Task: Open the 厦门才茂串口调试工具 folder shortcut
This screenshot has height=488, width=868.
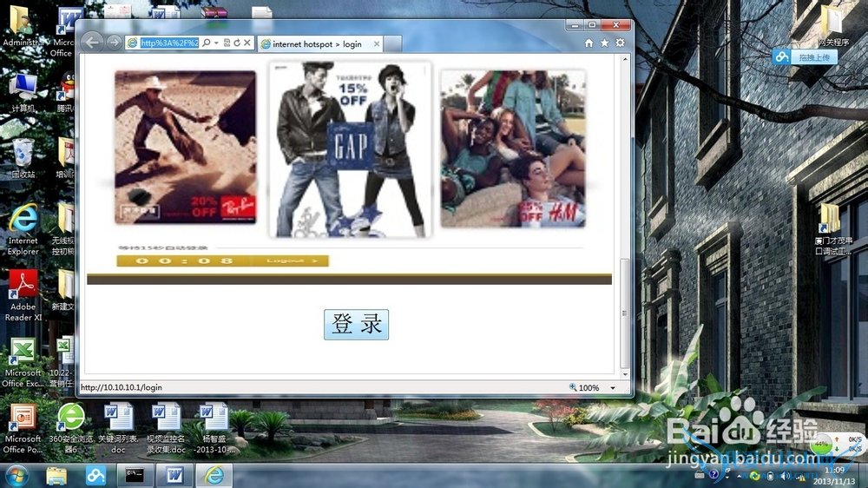Action: pyautogui.click(x=833, y=229)
